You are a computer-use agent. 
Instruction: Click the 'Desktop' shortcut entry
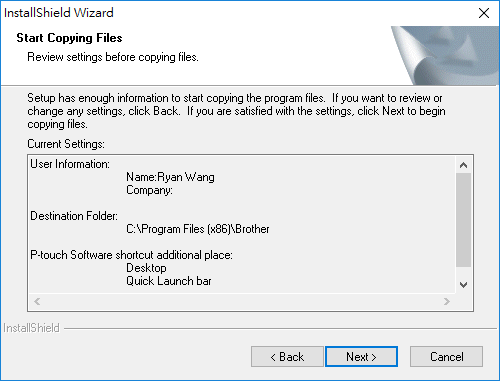point(146,268)
